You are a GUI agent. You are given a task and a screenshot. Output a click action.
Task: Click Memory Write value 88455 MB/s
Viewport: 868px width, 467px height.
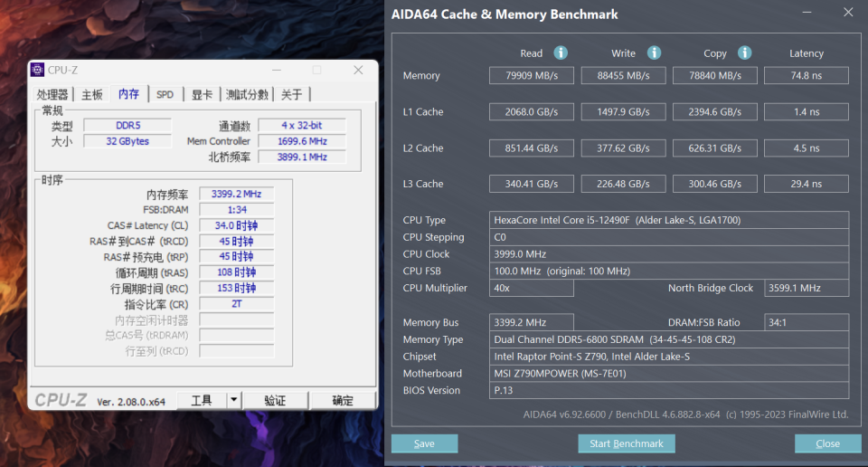(623, 75)
